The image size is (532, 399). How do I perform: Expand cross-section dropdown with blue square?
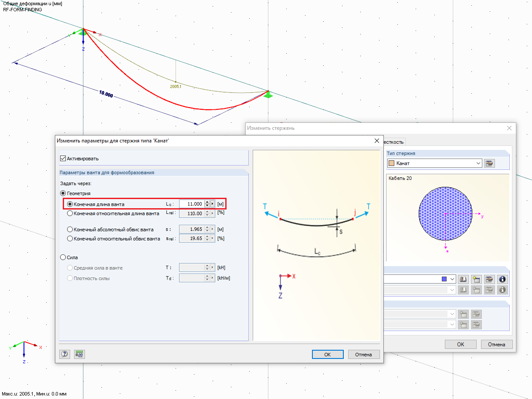(x=452, y=279)
